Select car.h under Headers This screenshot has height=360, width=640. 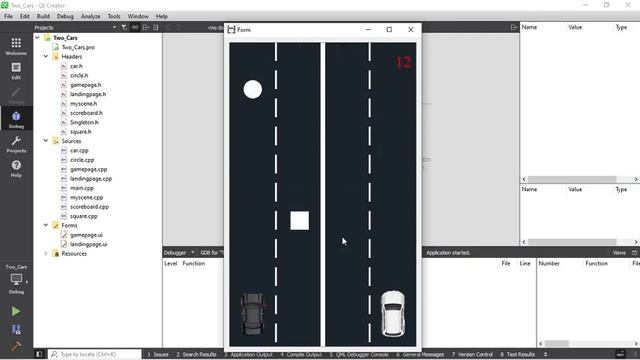[76, 66]
